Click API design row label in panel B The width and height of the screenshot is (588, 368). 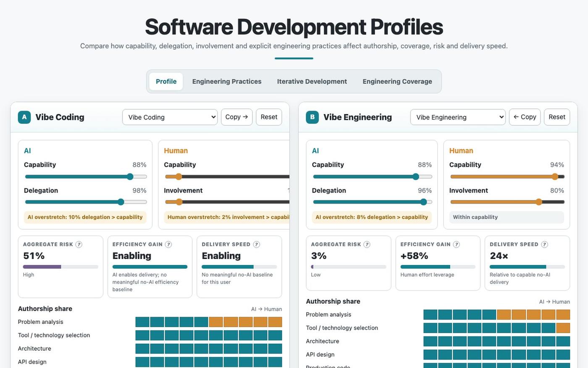(320, 355)
